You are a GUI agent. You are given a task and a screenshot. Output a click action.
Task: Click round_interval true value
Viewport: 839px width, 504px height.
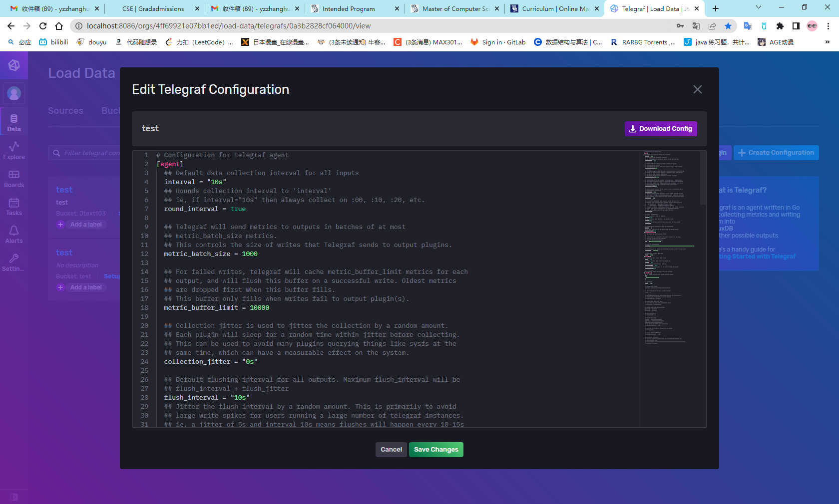point(238,209)
